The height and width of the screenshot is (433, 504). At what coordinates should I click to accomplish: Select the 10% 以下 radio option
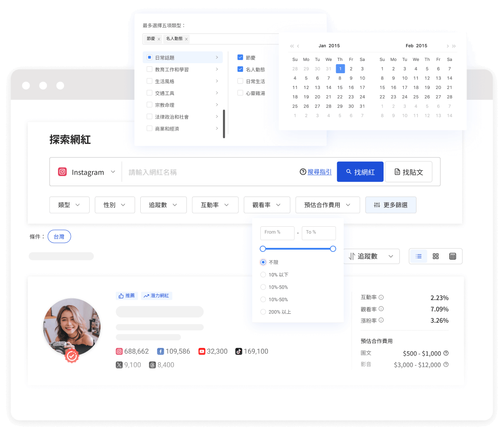click(263, 275)
